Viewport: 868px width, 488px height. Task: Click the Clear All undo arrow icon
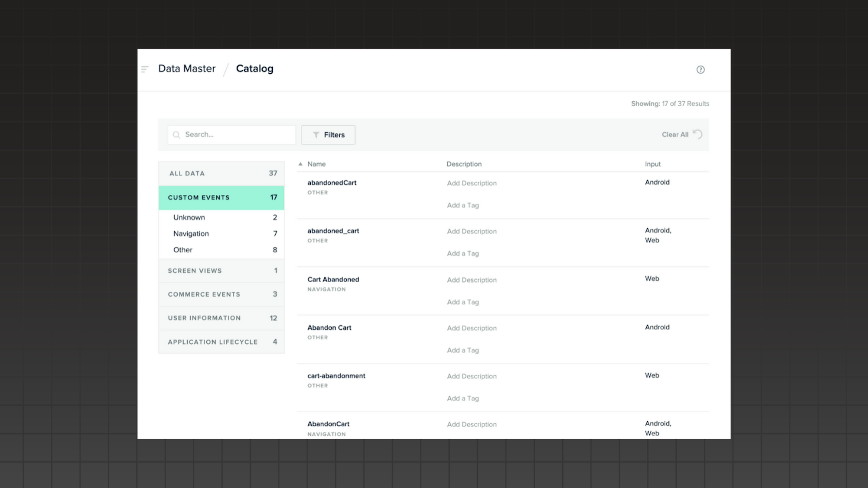[x=698, y=134]
